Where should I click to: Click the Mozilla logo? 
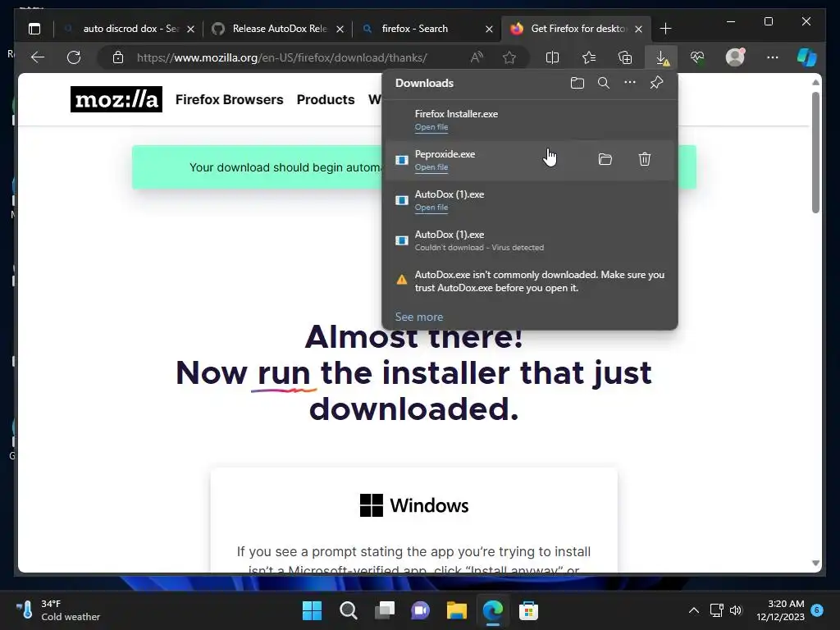(x=116, y=99)
